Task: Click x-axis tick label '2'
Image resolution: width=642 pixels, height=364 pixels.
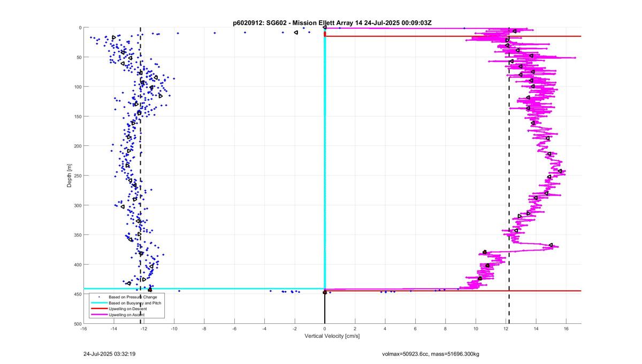Action: [355, 329]
